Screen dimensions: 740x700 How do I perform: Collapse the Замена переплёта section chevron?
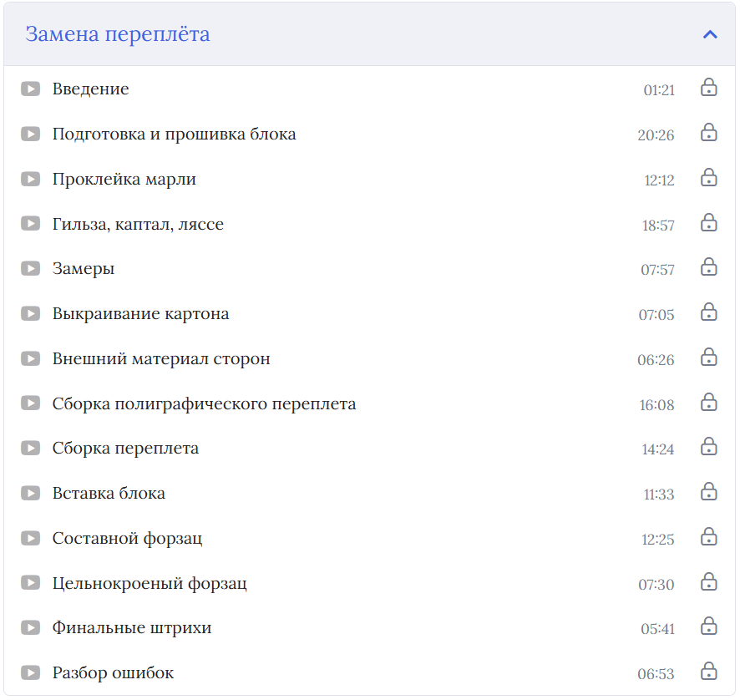710,34
